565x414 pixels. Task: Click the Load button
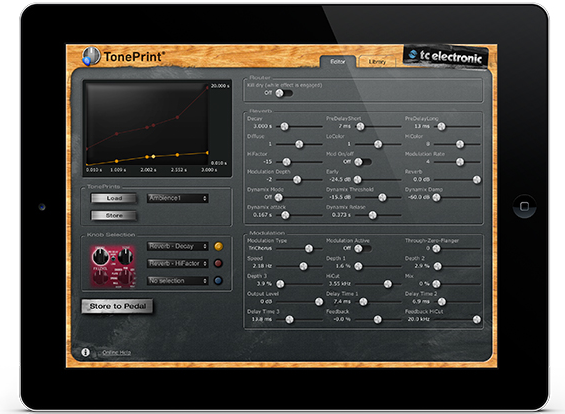coord(114,198)
